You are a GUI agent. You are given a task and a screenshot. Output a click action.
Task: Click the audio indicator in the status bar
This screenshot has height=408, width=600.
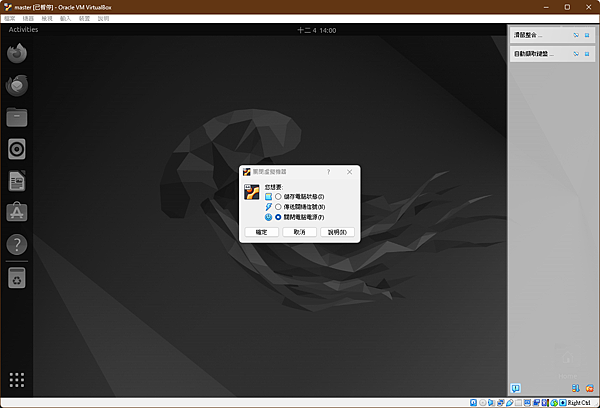pyautogui.click(x=491, y=403)
